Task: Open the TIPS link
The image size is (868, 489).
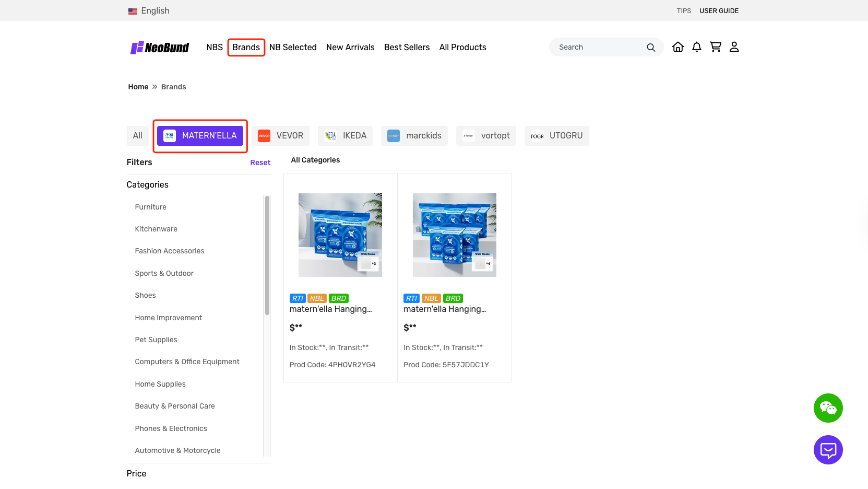Action: click(684, 11)
